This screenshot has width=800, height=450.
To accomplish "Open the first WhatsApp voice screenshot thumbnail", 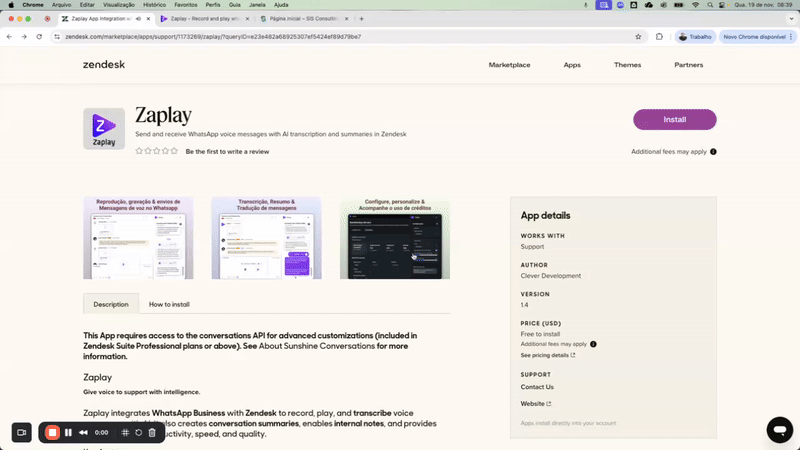I will coord(138,238).
